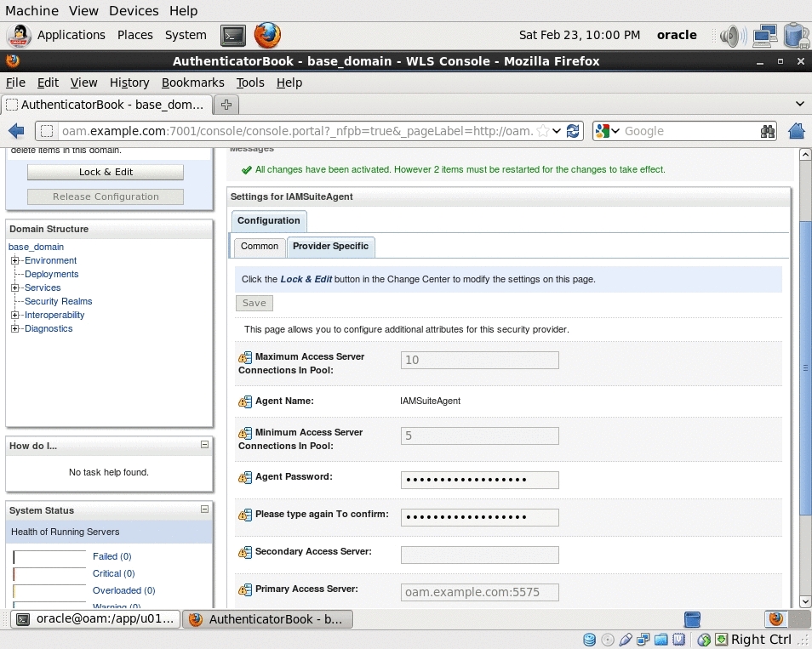Launch Firefox from the top panel icon
Screen dimensions: 812x649
tap(266, 35)
